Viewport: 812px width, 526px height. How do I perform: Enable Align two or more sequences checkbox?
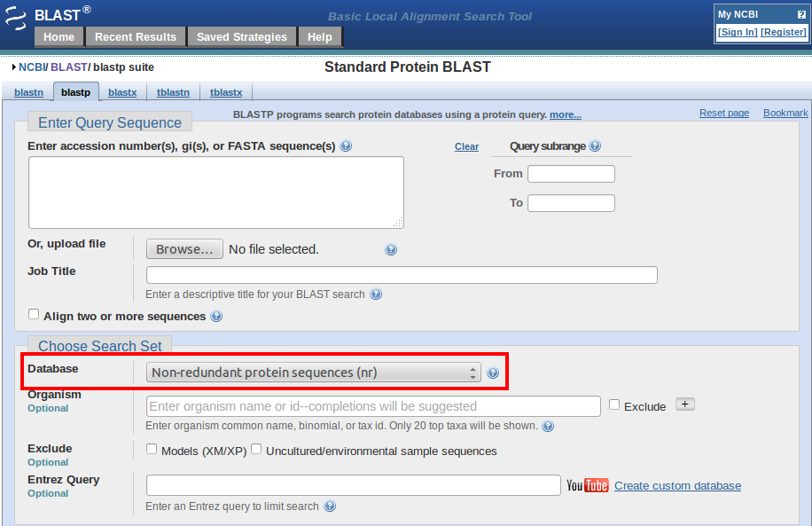[x=34, y=314]
